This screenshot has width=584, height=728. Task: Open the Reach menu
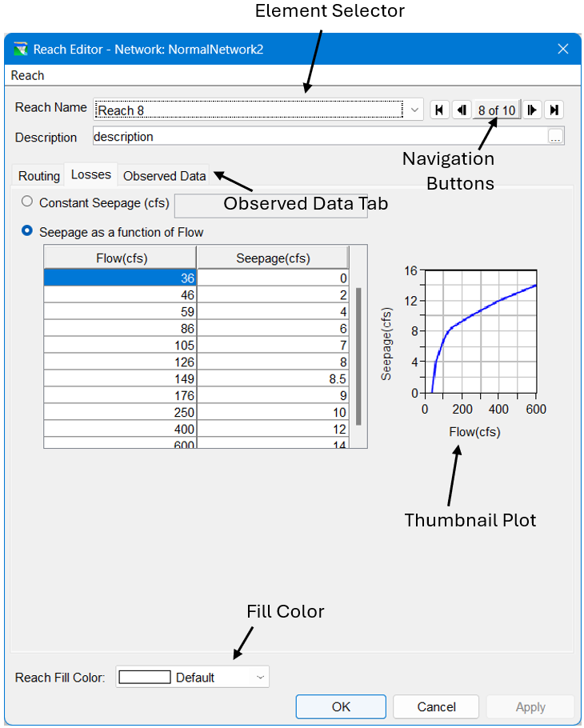pos(28,75)
